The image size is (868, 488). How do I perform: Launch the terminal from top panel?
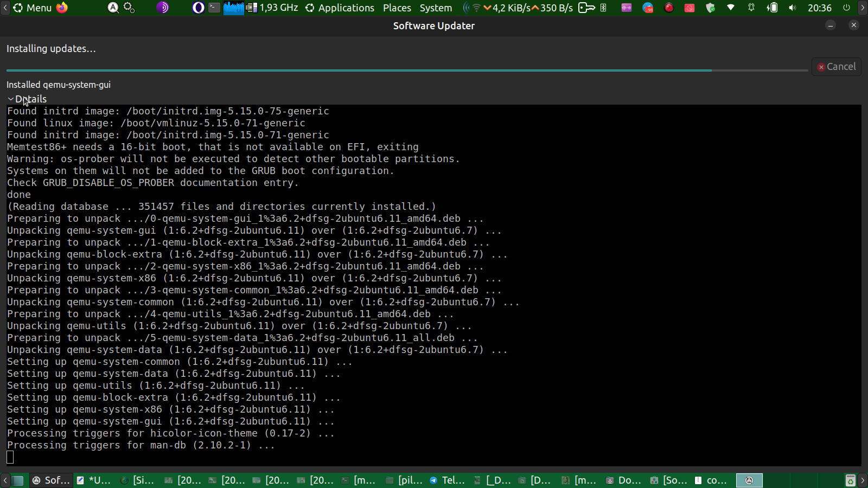(214, 8)
